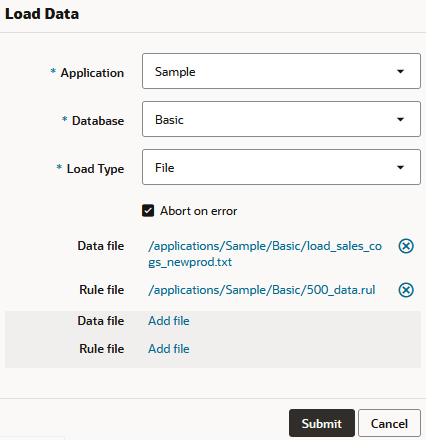This screenshot has height=440, width=426.
Task: Click the Load Type field label
Action: [x=95, y=169]
